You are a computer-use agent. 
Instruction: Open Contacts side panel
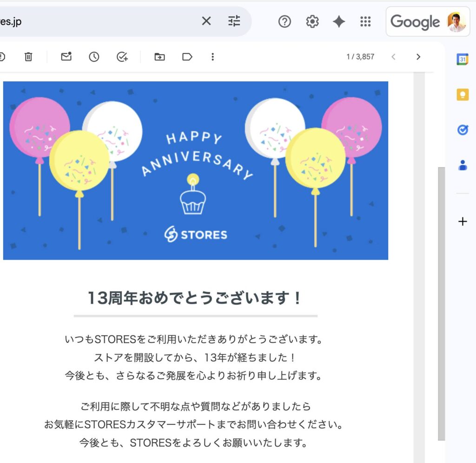[x=462, y=165]
